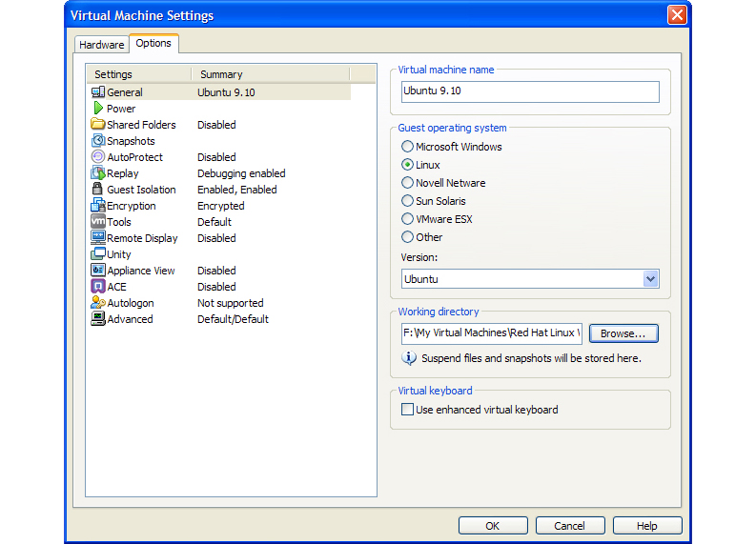Select the Appliance View row label

click(141, 271)
